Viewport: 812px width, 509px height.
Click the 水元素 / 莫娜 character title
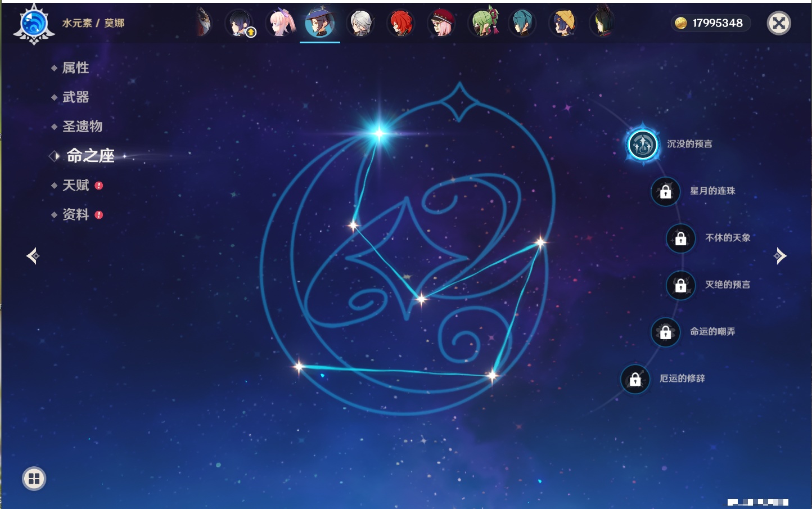point(93,23)
